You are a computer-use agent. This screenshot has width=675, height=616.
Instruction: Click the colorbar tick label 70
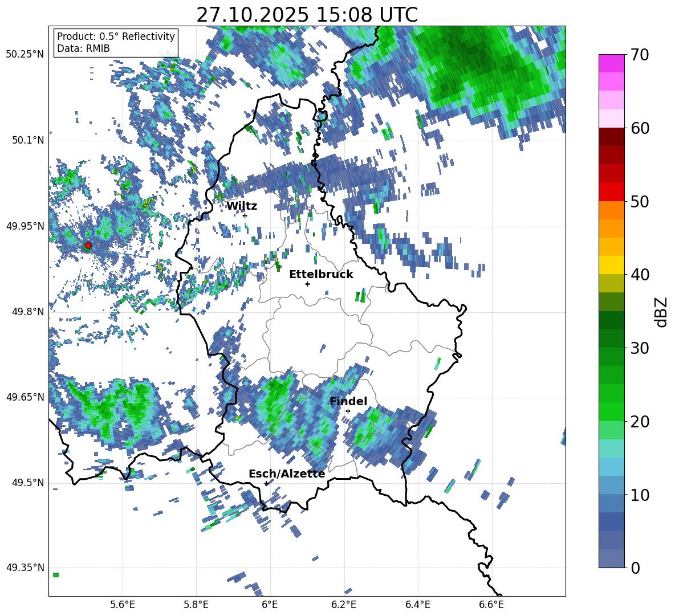[x=640, y=55]
